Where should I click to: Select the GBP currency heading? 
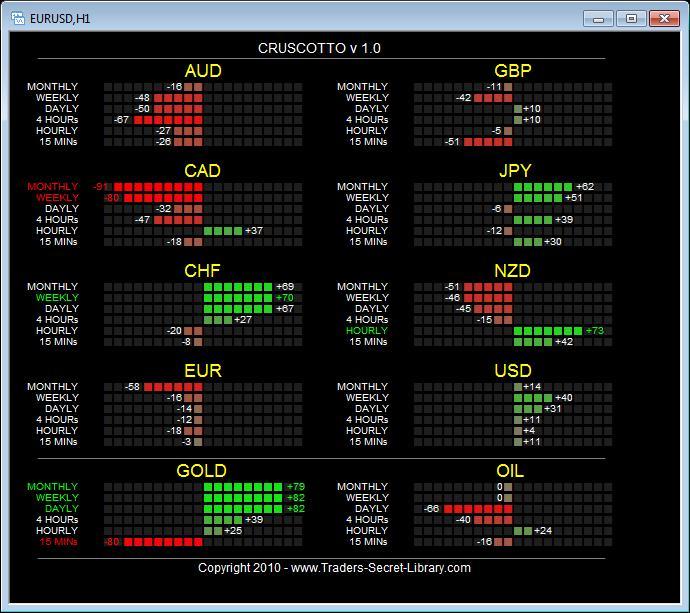click(x=513, y=71)
